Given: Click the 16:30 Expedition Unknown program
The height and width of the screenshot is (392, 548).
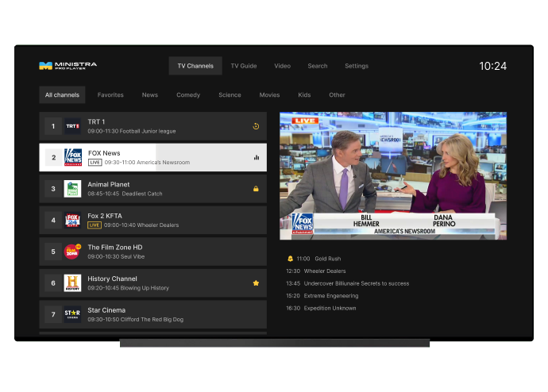Looking at the screenshot, I should (321, 308).
